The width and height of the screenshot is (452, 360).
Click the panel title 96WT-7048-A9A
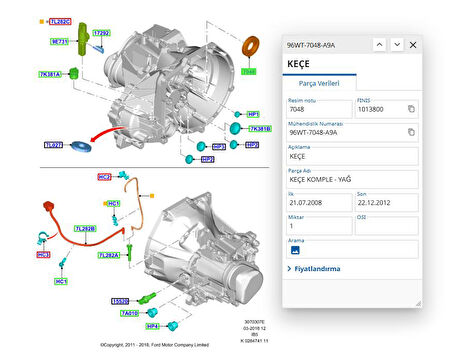point(311,45)
